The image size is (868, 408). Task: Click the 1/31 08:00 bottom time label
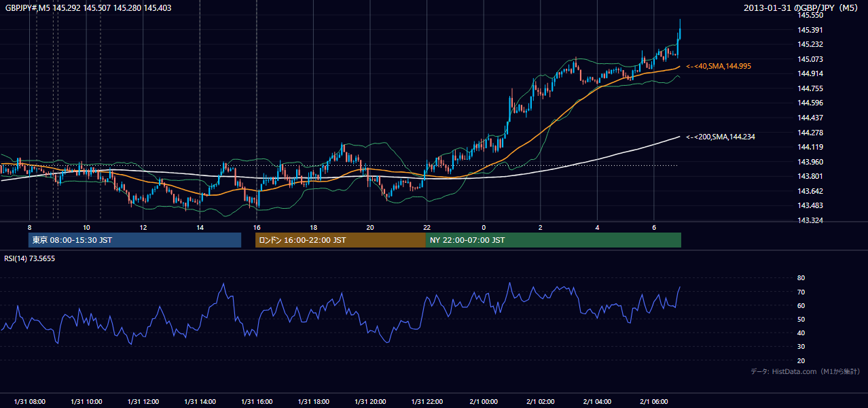click(x=29, y=402)
